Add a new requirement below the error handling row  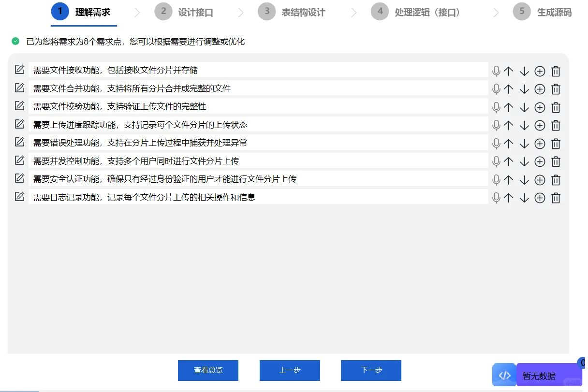point(540,143)
